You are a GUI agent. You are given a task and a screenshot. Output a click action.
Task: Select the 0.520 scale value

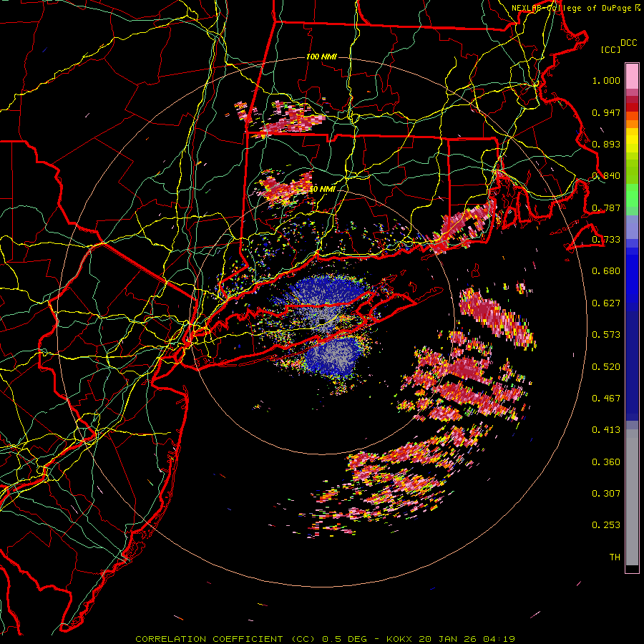(x=606, y=367)
